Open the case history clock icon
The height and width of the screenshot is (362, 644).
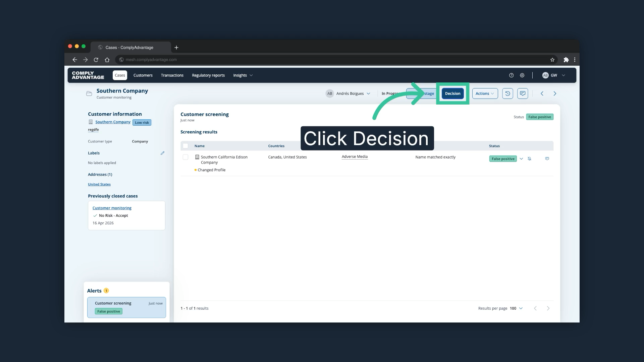click(x=507, y=94)
